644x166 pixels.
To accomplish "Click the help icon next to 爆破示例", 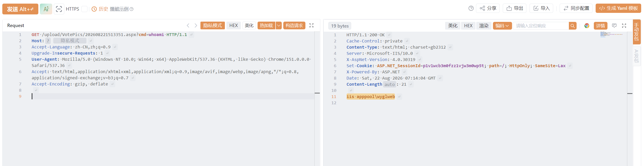I will pos(131,9).
